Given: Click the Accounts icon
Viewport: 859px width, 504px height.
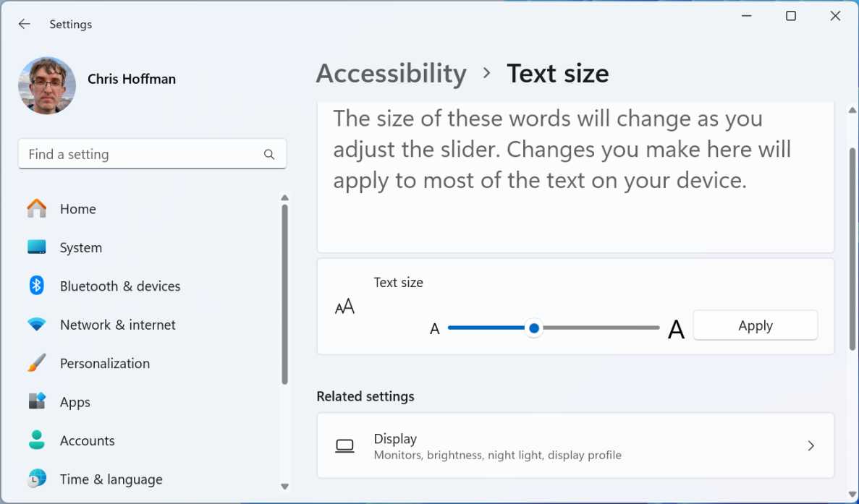Looking at the screenshot, I should [35, 440].
